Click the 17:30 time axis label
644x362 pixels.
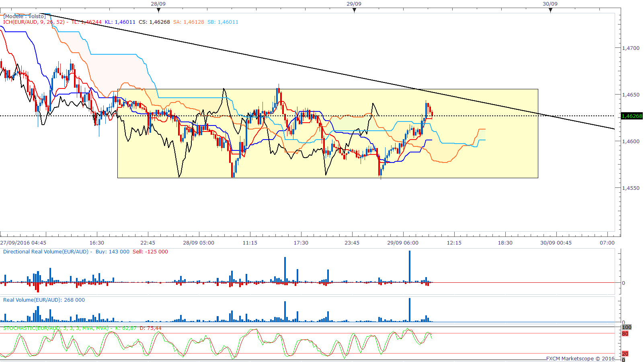301,243
